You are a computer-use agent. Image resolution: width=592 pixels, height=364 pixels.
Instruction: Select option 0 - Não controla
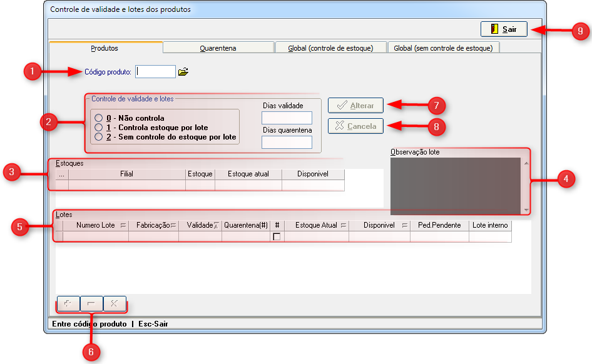pos(98,118)
